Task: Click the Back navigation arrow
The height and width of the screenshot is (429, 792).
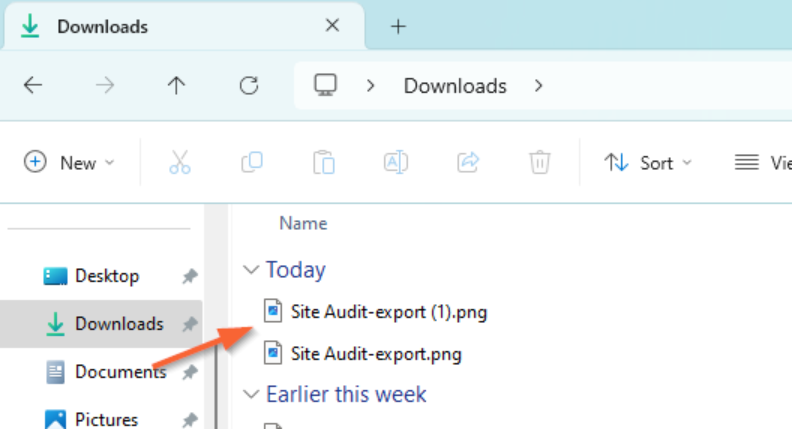Action: 33,85
